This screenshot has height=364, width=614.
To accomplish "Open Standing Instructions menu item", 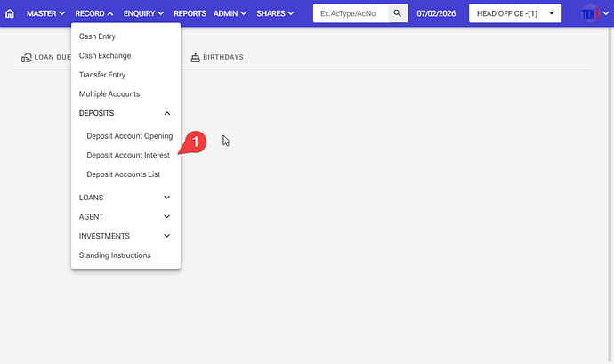I will tap(115, 255).
